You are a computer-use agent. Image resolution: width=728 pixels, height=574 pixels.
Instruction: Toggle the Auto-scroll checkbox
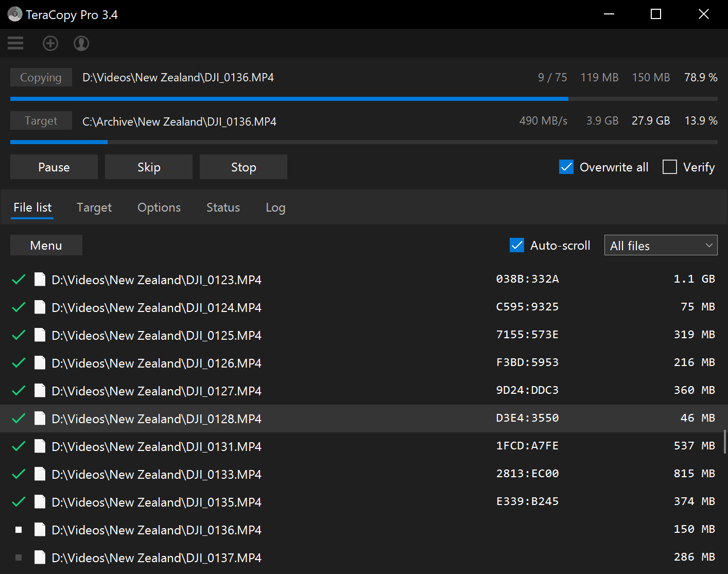(516, 245)
